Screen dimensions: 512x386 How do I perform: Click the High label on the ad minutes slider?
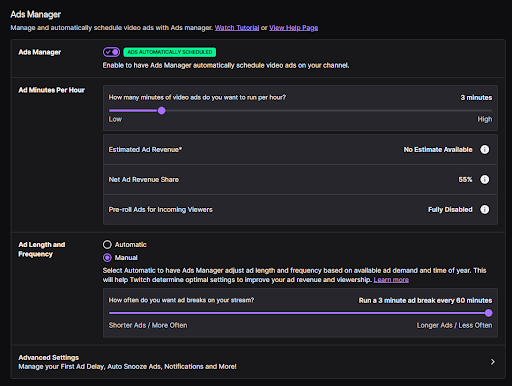click(484, 119)
